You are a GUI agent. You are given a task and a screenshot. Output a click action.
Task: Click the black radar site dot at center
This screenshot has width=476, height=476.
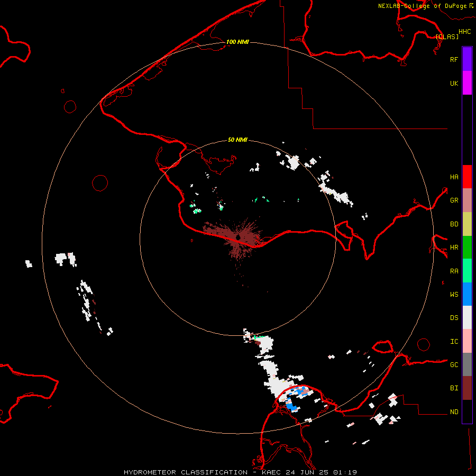[239, 237]
